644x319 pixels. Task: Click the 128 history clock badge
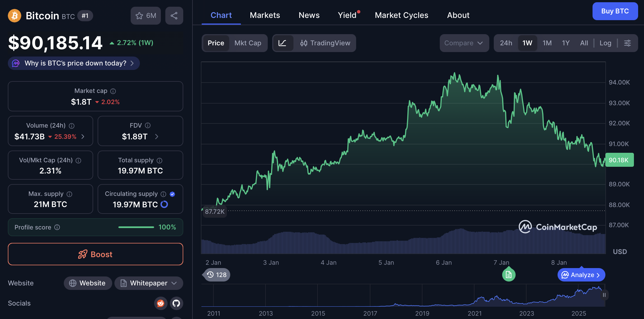click(x=217, y=275)
